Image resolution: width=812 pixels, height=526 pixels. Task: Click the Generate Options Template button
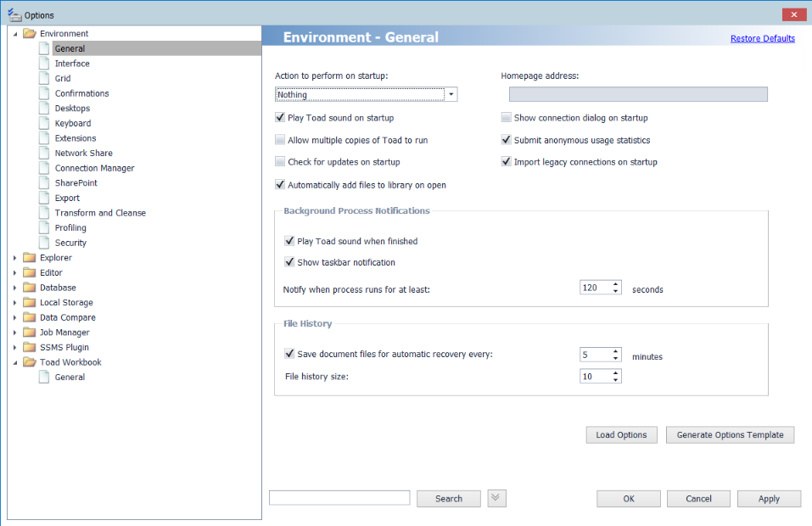coord(730,434)
